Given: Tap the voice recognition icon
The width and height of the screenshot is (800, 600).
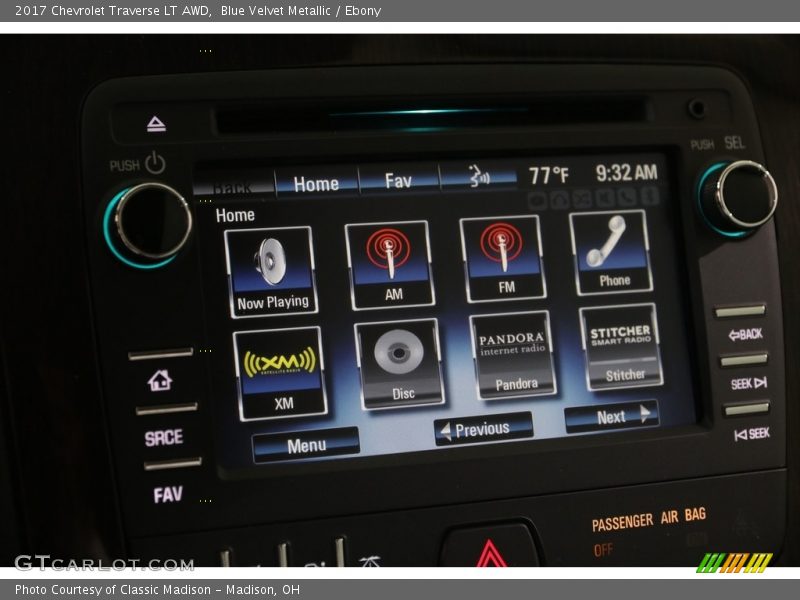Looking at the screenshot, I should pos(479,177).
